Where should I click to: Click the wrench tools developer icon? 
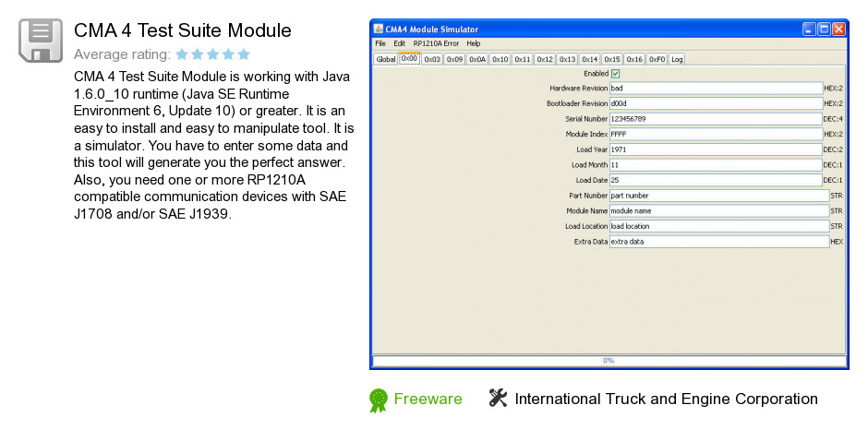[x=498, y=398]
